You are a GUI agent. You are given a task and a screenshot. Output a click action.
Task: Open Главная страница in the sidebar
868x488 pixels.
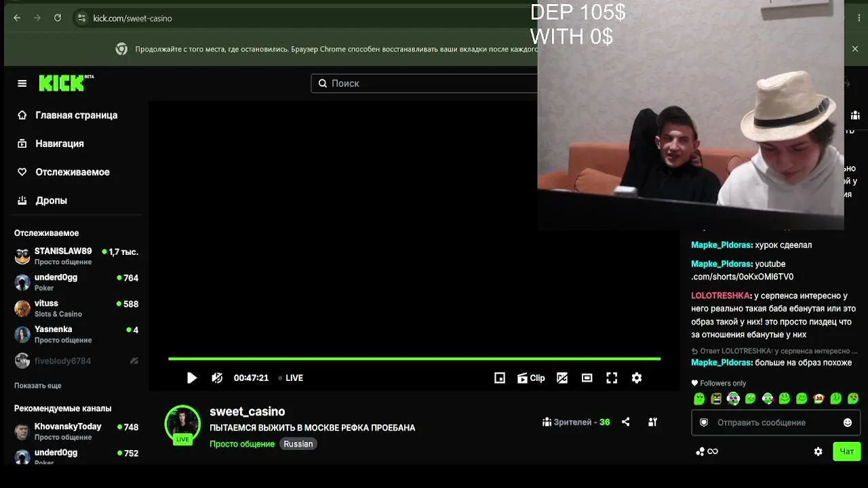coord(68,115)
